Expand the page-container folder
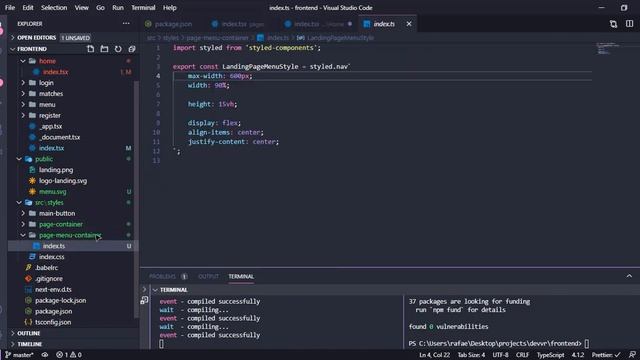Viewport: 640px width, 360px height. point(23,224)
